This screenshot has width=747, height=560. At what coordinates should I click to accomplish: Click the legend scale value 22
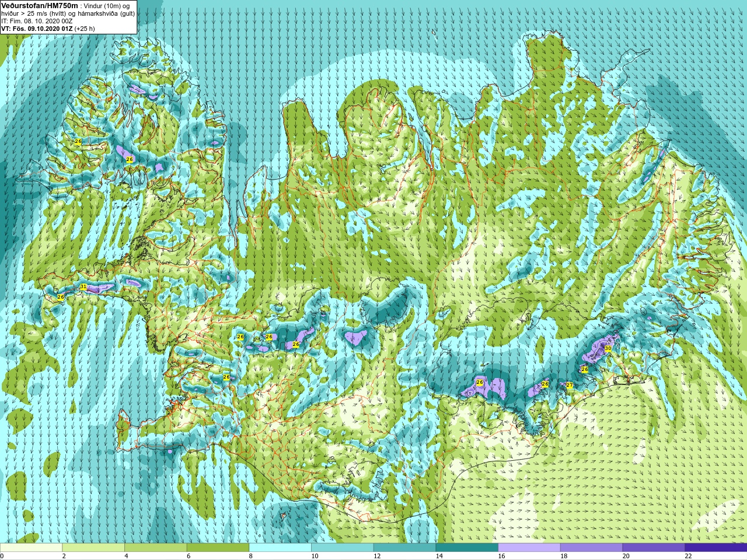[x=688, y=556]
